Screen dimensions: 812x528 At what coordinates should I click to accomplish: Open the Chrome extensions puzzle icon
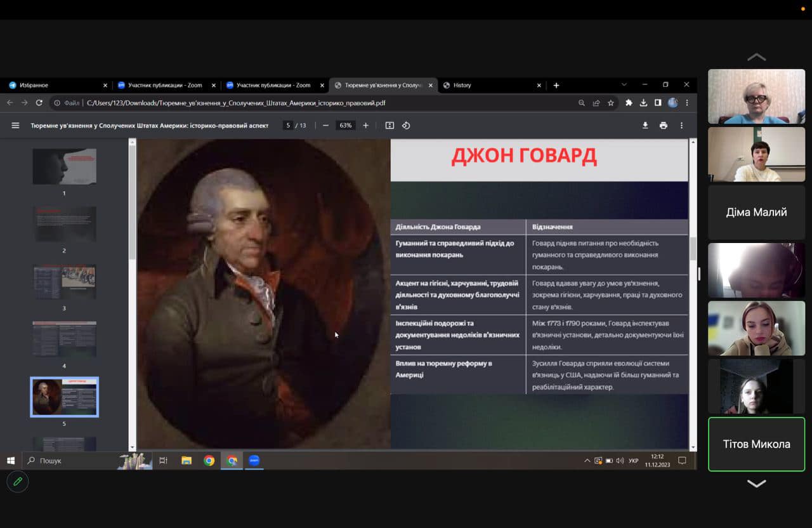[x=629, y=103]
